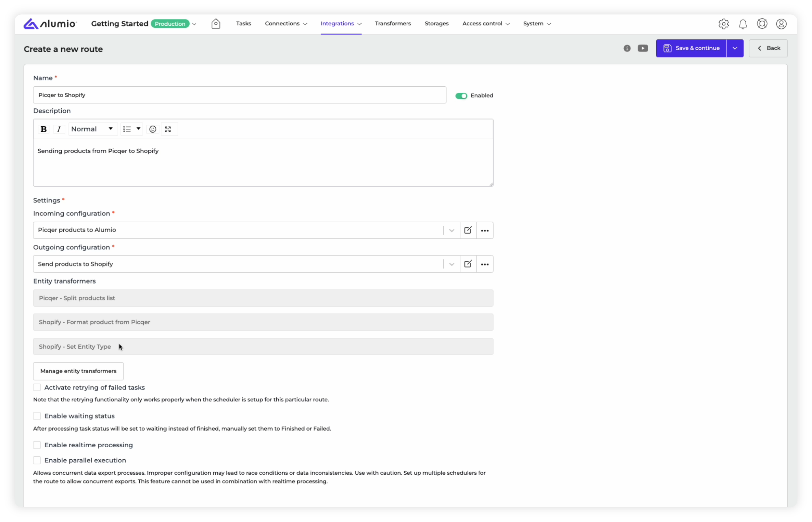Expand the Connections menu

(x=286, y=24)
